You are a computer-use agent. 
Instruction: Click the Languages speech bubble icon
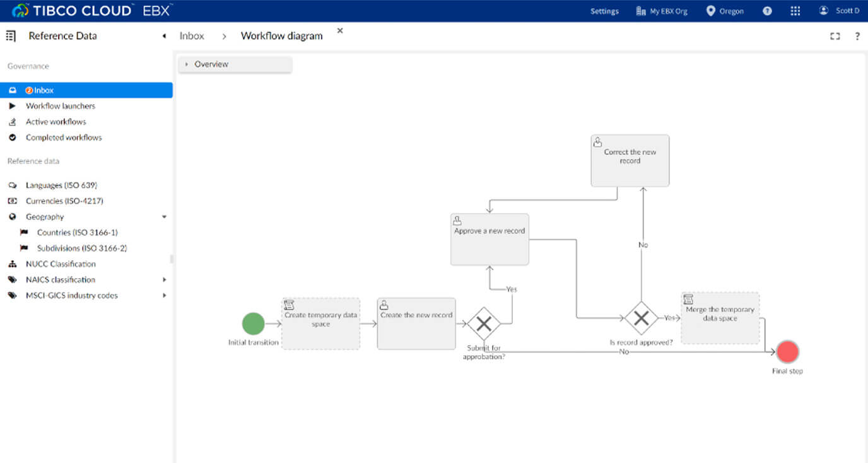13,185
